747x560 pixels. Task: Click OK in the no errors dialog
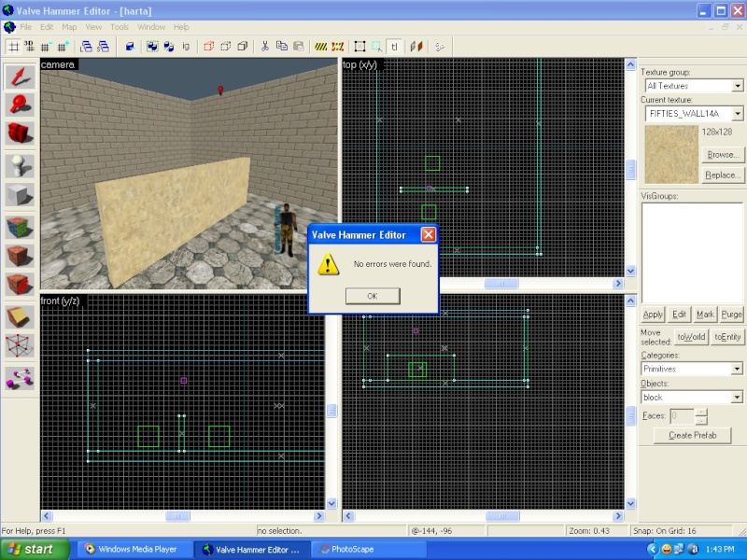pos(373,296)
